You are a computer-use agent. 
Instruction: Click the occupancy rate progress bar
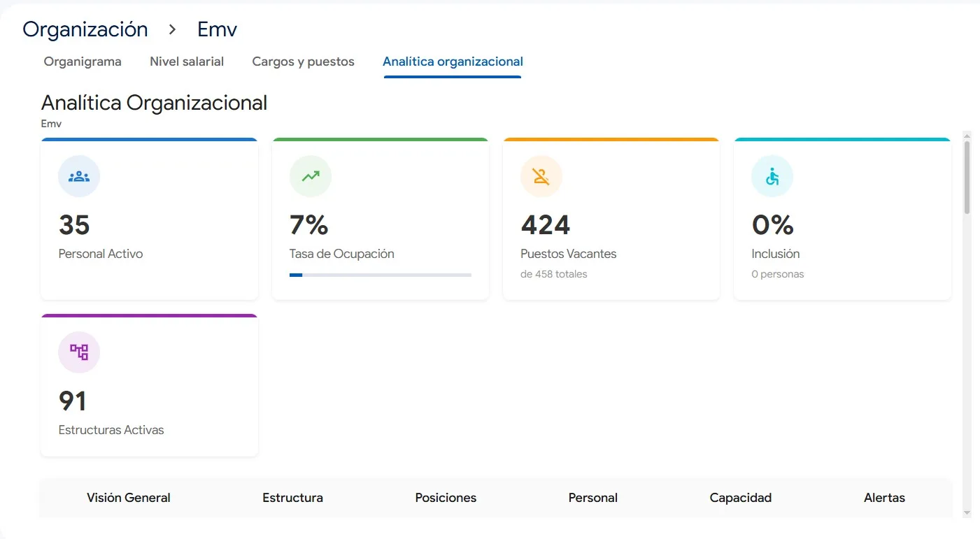pos(380,275)
